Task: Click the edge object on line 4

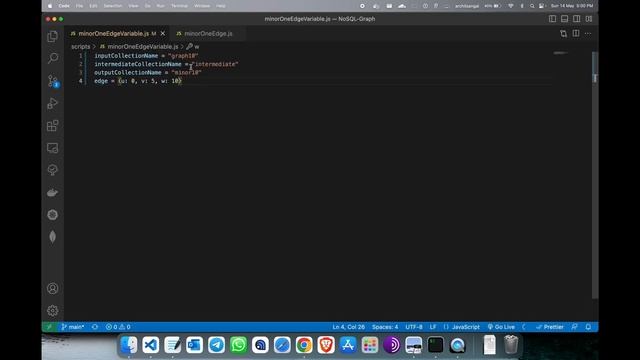Action: pyautogui.click(x=150, y=81)
